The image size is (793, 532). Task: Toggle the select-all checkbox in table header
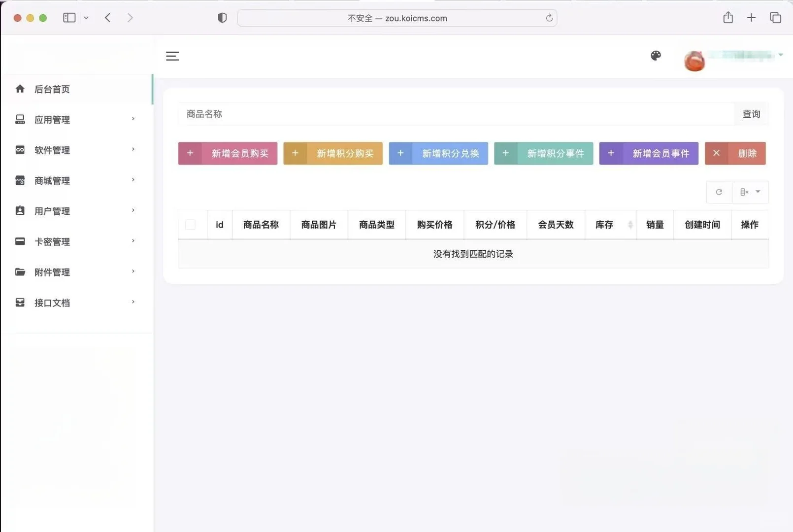click(x=191, y=225)
